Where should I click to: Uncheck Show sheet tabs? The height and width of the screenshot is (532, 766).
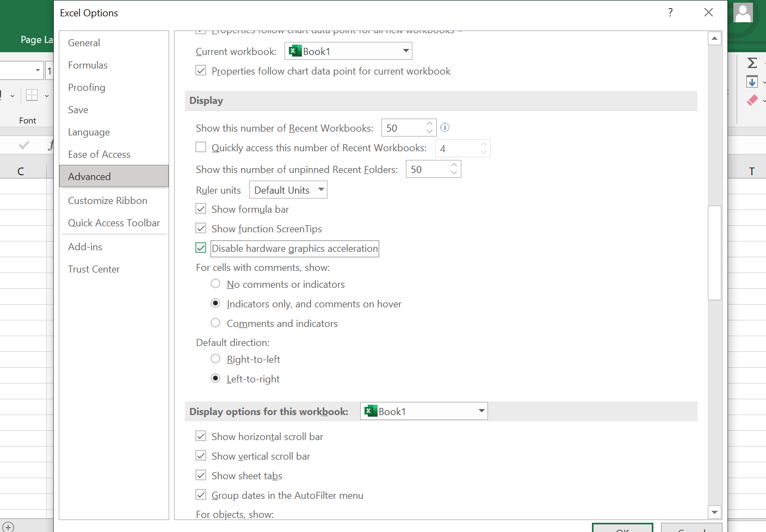201,475
